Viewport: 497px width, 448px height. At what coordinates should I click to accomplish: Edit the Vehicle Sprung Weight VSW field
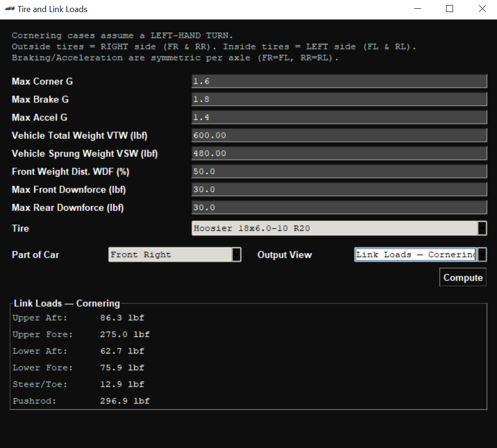point(339,153)
